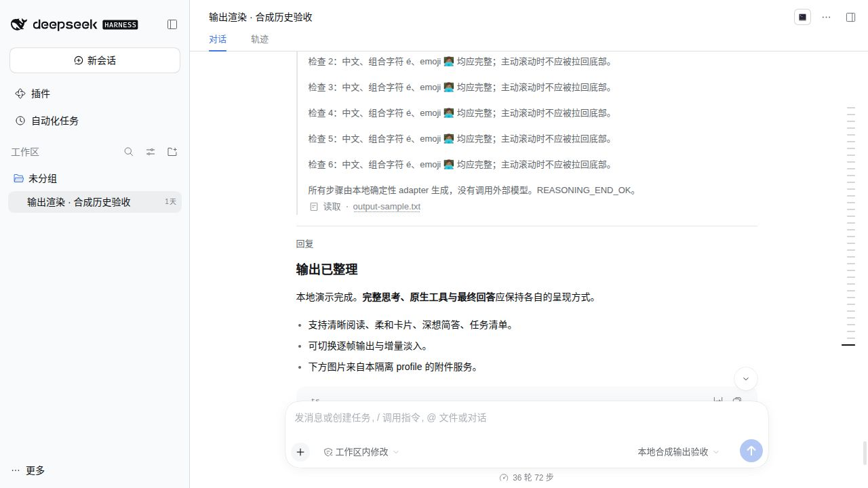Click the bullet 支持清晰阅读、柔和卡片
This screenshot has width=868, height=488.
[412, 325]
